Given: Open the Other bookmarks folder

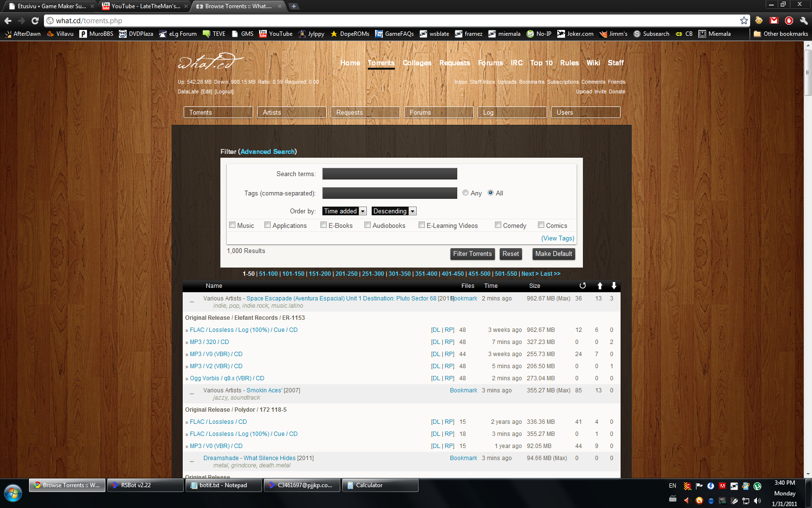Looking at the screenshot, I should (x=781, y=34).
